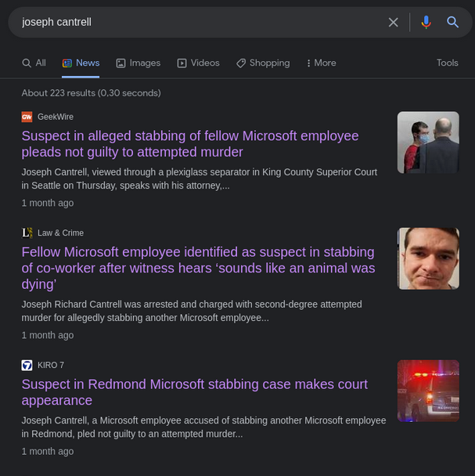
Task: Click the GeekWire source name
Action: pos(56,117)
